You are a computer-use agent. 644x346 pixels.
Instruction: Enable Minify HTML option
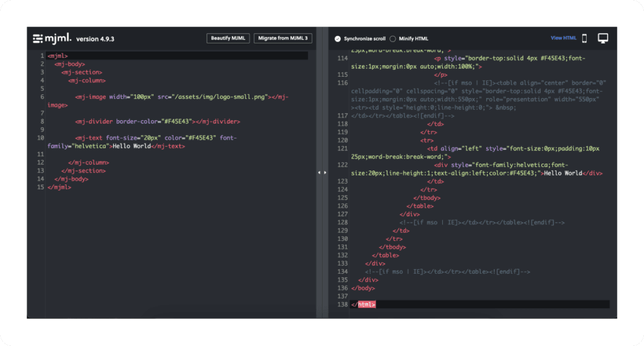tap(393, 39)
